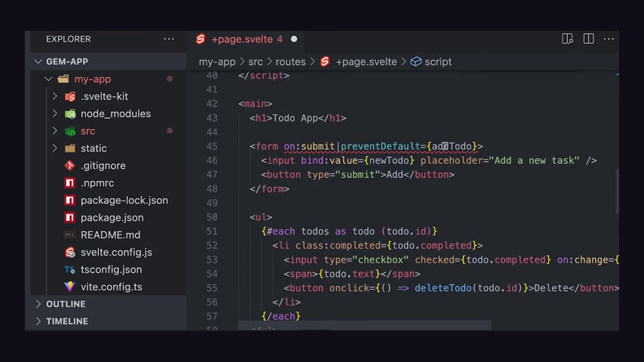Viewport: 644px width, 362px height.
Task: Click "Todo App" heading text on line 43
Action: click(295, 118)
